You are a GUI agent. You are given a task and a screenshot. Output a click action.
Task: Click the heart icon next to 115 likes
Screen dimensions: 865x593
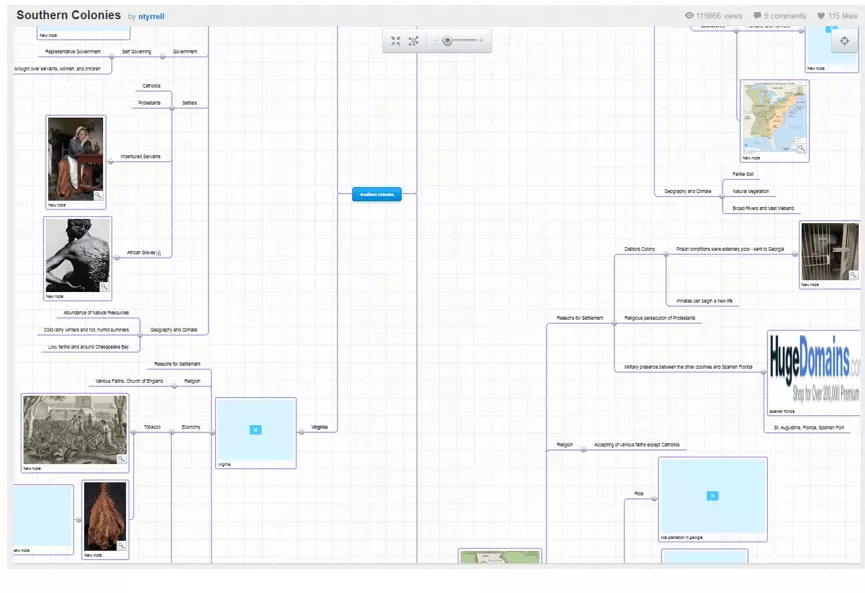click(x=823, y=15)
